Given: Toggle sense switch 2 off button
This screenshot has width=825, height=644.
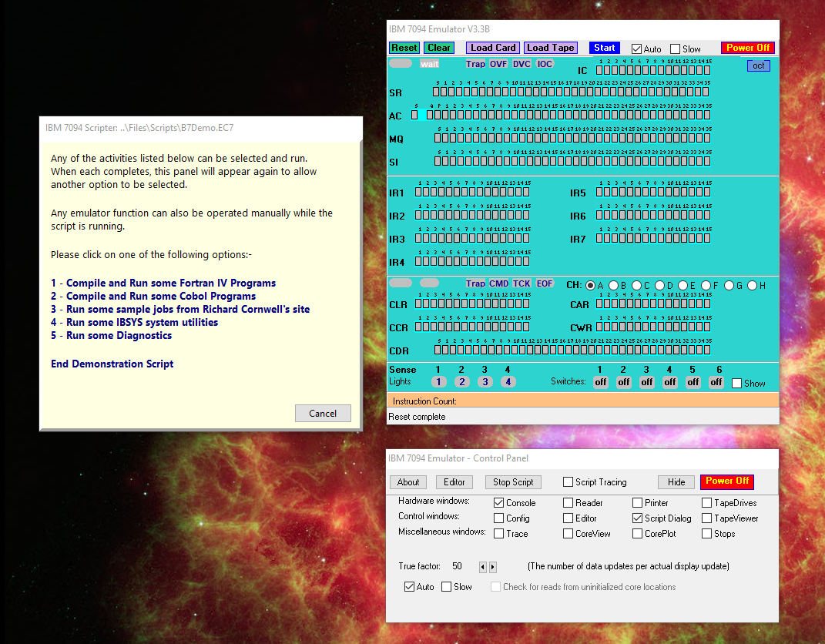Looking at the screenshot, I should click(x=624, y=383).
